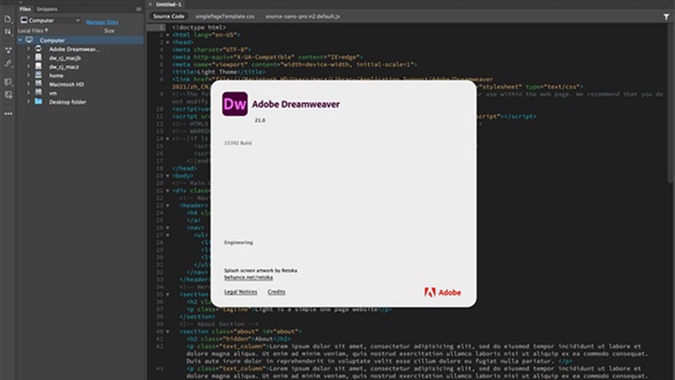Image resolution: width=675 pixels, height=380 pixels.
Task: Click the Manage Sites link
Action: click(102, 22)
